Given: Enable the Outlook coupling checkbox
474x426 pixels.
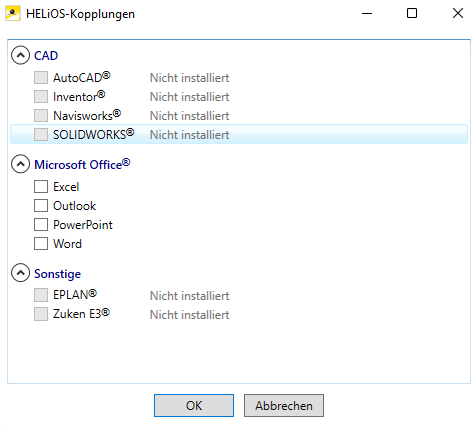Looking at the screenshot, I should tap(41, 206).
